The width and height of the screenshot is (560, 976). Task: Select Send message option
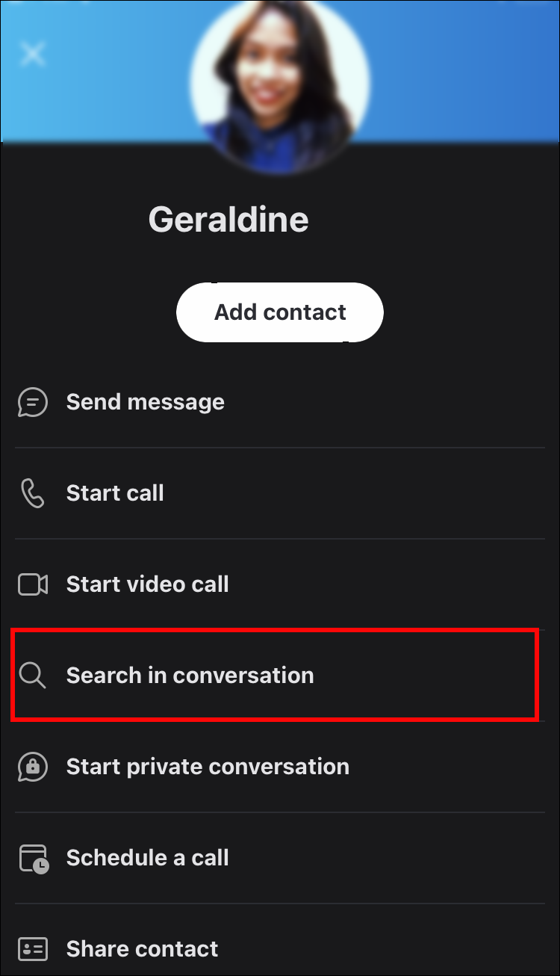point(280,403)
